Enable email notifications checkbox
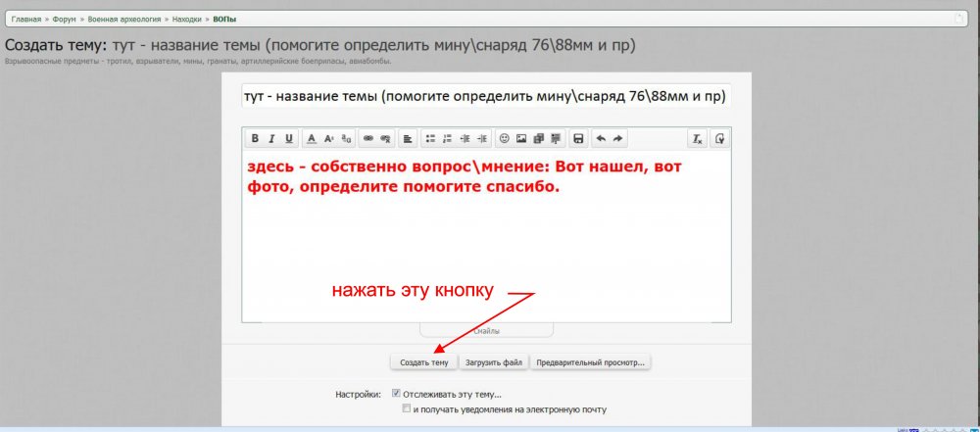The width and height of the screenshot is (980, 432). pos(407,409)
